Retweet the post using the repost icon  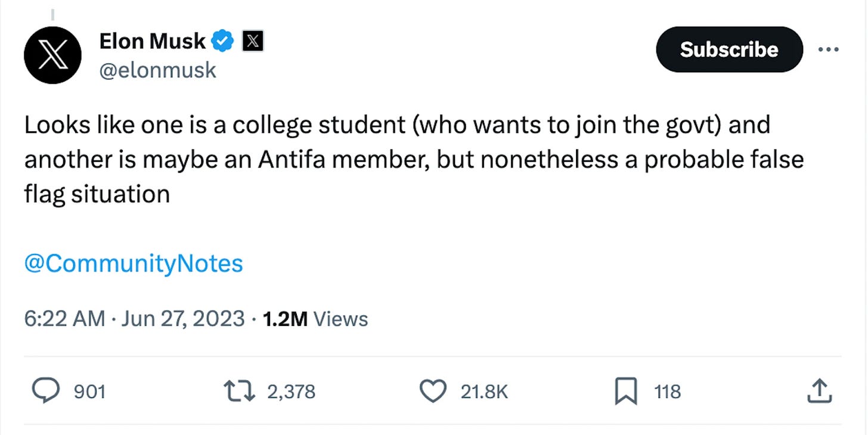[x=238, y=392]
